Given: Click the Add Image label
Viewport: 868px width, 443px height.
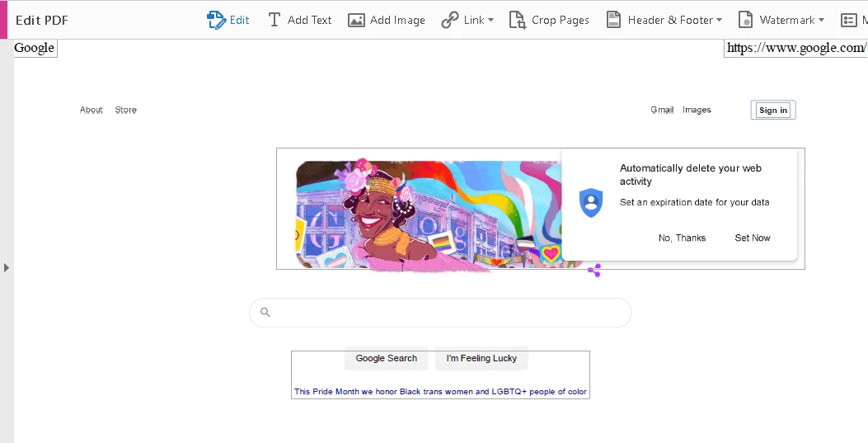Looking at the screenshot, I should click(397, 21).
